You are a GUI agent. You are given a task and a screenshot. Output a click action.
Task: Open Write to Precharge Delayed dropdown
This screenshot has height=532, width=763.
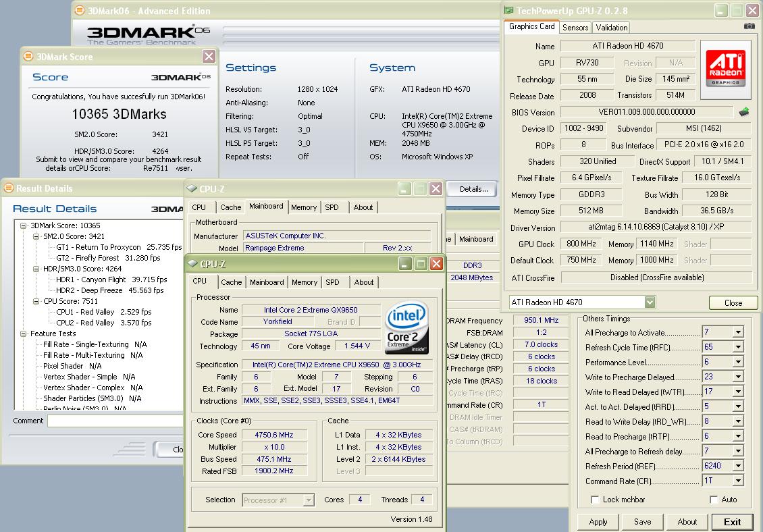coord(738,377)
